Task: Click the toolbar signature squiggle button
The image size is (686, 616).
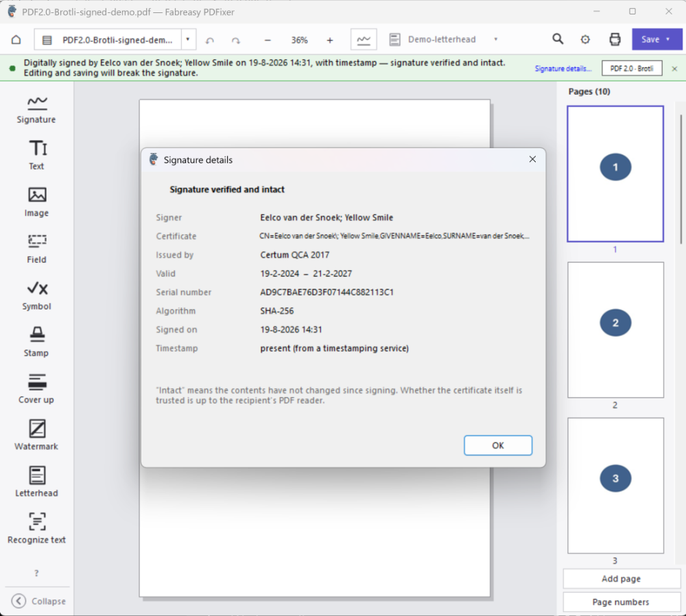Action: (364, 40)
